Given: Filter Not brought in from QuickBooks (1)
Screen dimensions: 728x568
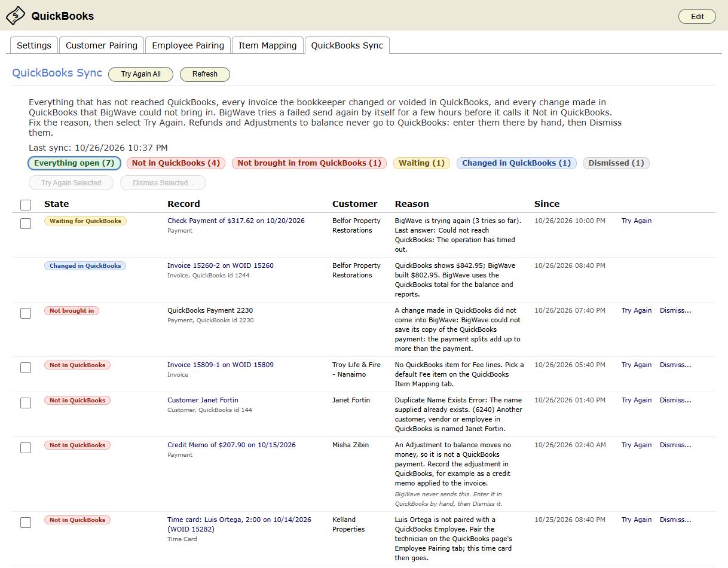Looking at the screenshot, I should [309, 163].
